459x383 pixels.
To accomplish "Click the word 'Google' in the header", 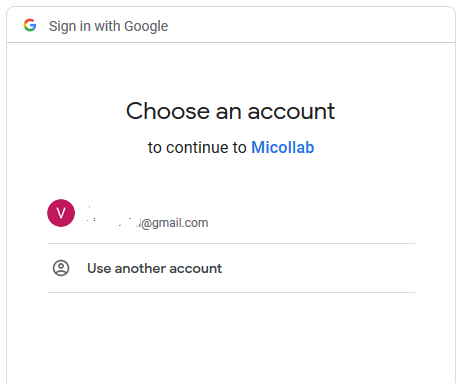I will pyautogui.click(x=146, y=26).
